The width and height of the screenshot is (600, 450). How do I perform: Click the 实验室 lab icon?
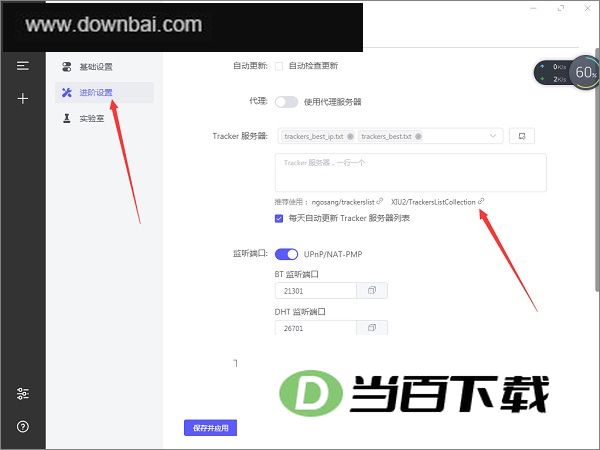(x=67, y=118)
